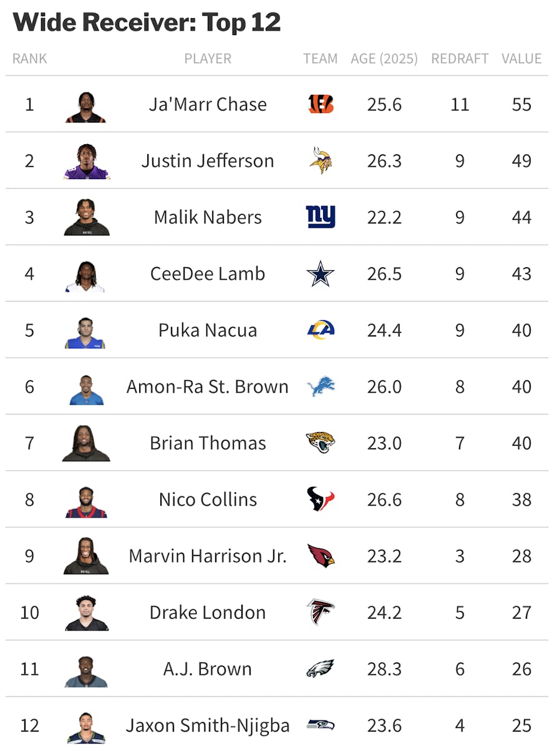Select the Minnesota Vikings logo icon
This screenshot has height=756, width=552.
321,160
